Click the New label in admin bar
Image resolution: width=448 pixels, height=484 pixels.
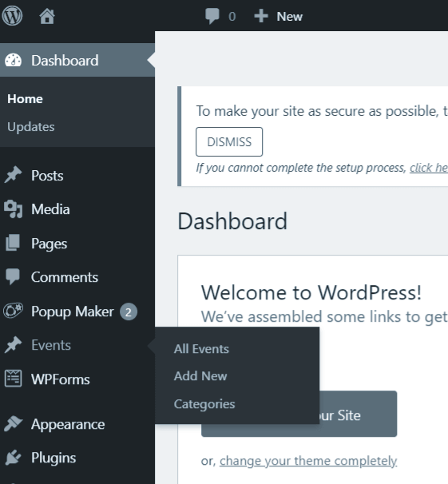point(289,16)
